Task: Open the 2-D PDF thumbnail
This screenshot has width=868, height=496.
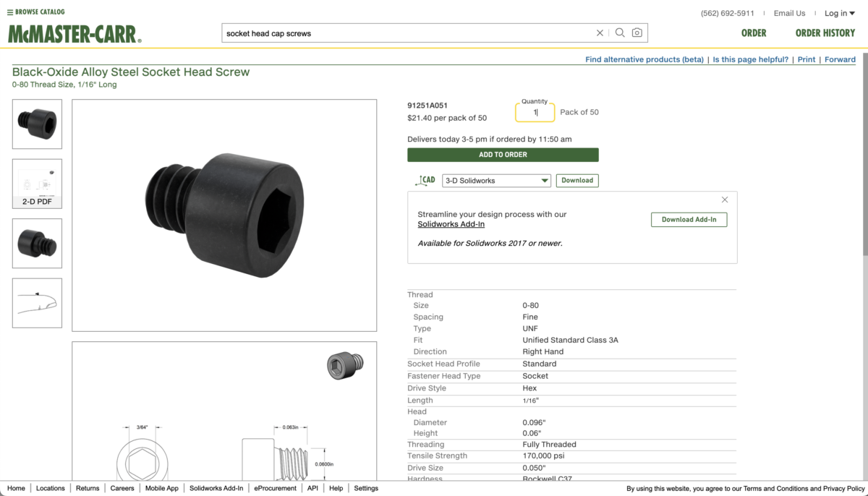Action: coord(37,184)
